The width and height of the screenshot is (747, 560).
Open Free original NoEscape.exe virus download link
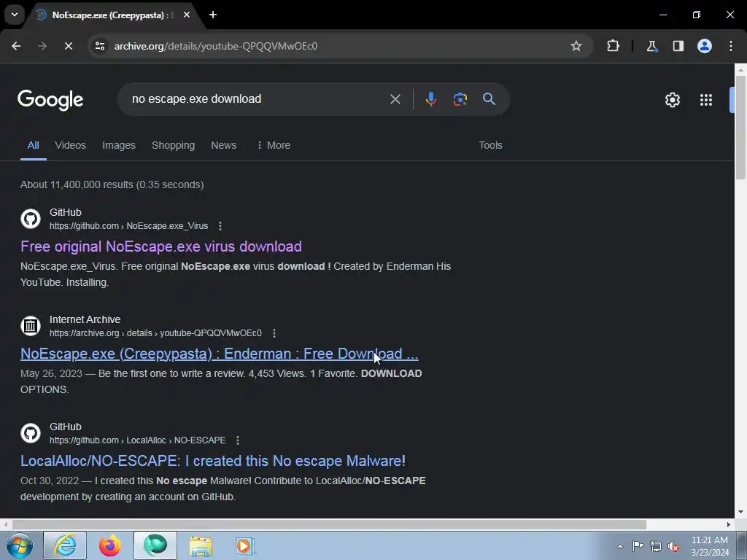(x=161, y=246)
